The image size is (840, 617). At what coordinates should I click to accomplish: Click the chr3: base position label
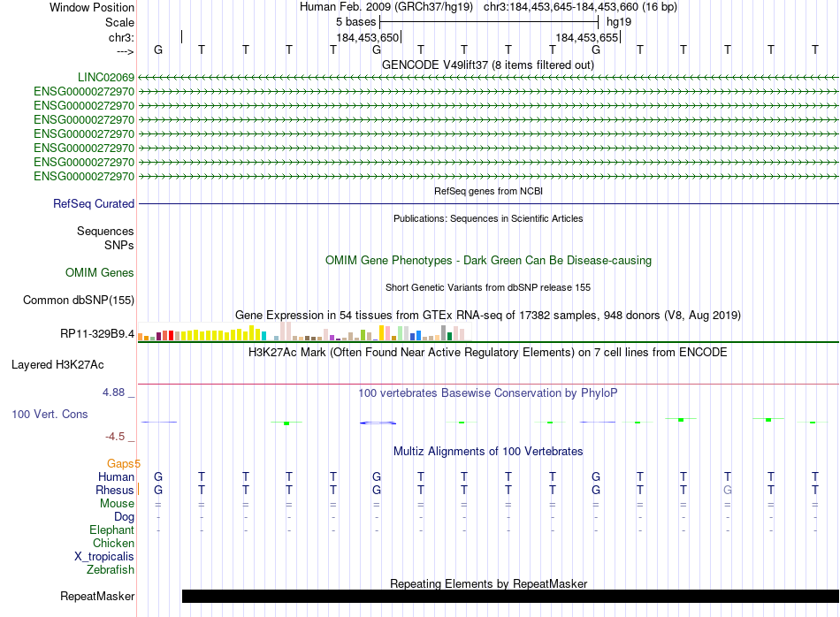tap(122, 37)
